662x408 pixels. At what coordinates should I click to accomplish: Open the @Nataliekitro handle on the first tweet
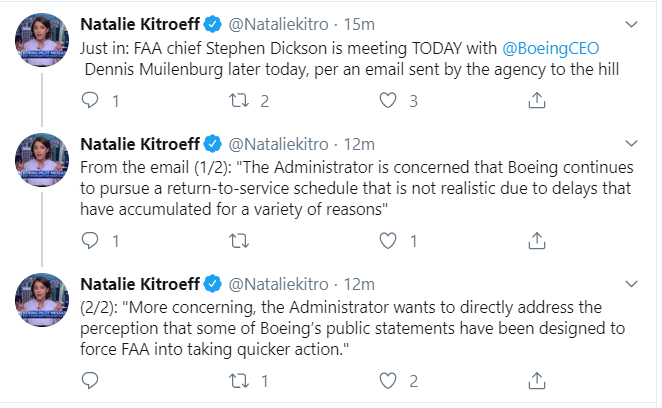tap(278, 24)
